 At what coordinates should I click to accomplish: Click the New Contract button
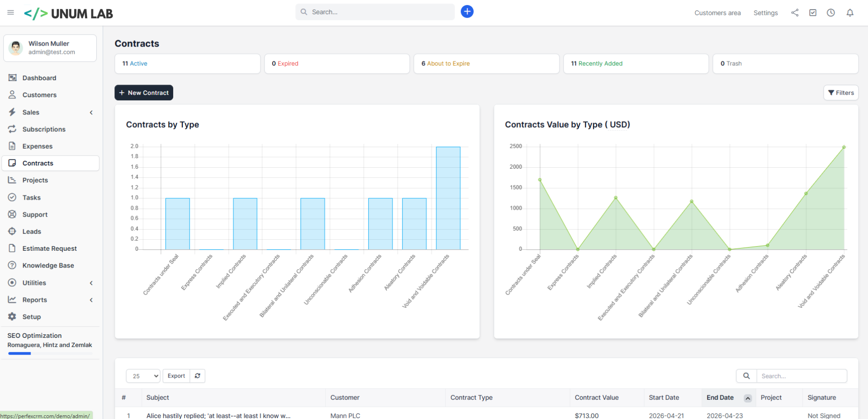[144, 93]
